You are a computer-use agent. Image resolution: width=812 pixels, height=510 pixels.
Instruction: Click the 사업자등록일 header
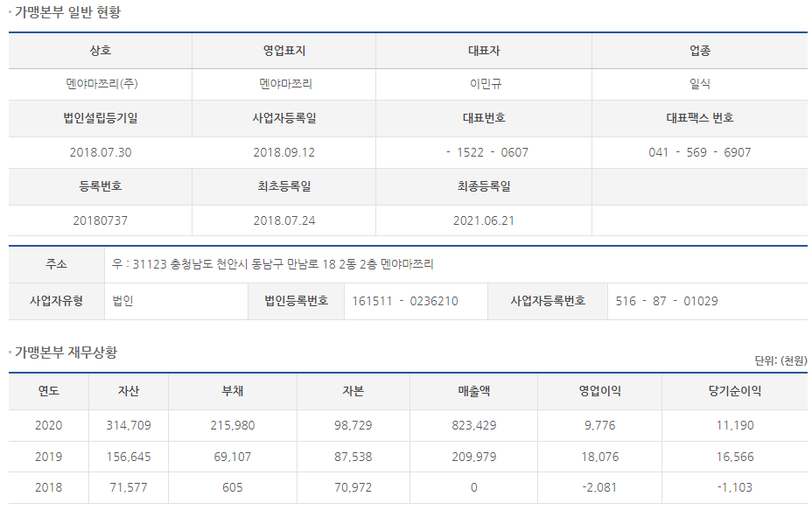click(x=283, y=118)
